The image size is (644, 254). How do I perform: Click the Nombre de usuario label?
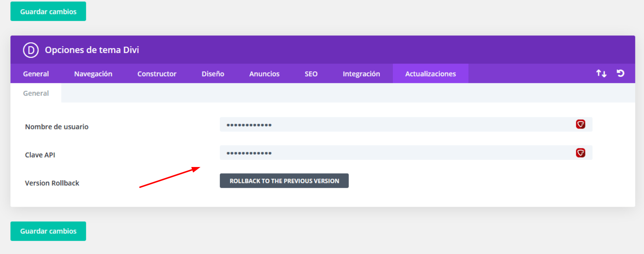[57, 127]
